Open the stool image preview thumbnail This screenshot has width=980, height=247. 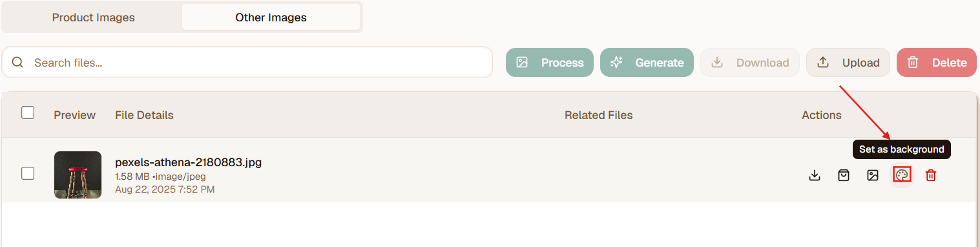pyautogui.click(x=78, y=175)
